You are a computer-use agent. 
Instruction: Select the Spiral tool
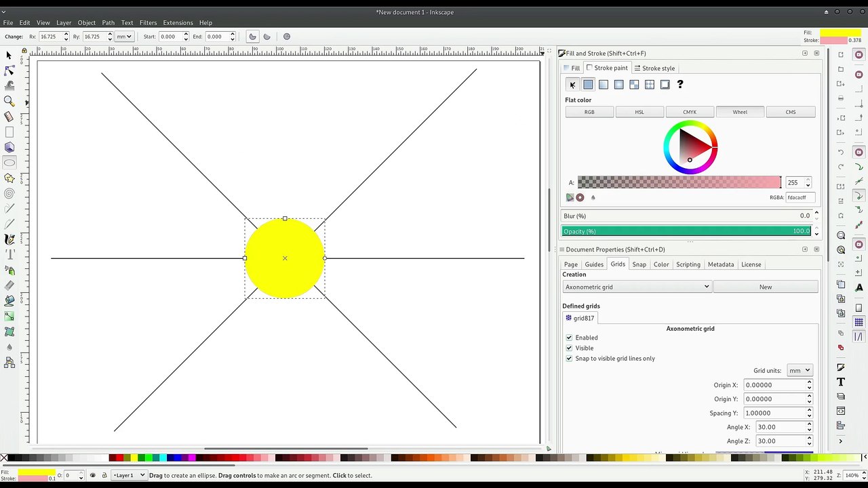[9, 194]
